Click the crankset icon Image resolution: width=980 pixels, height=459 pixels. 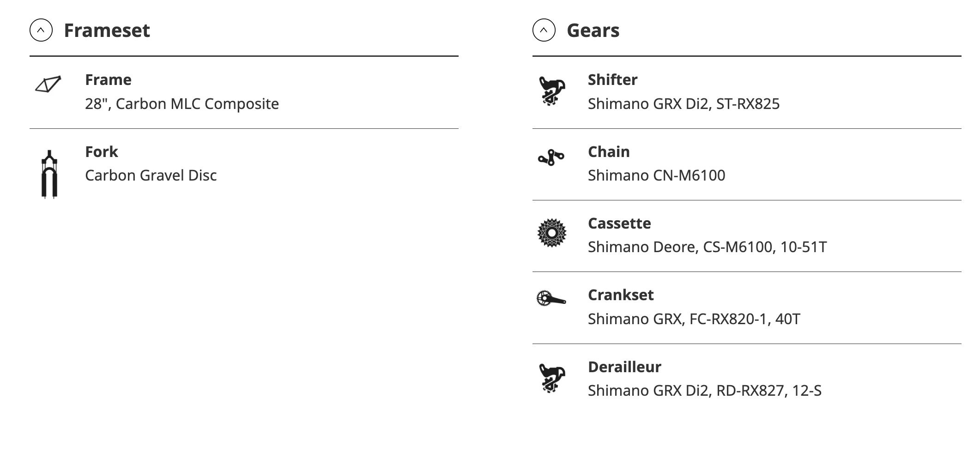click(x=551, y=298)
